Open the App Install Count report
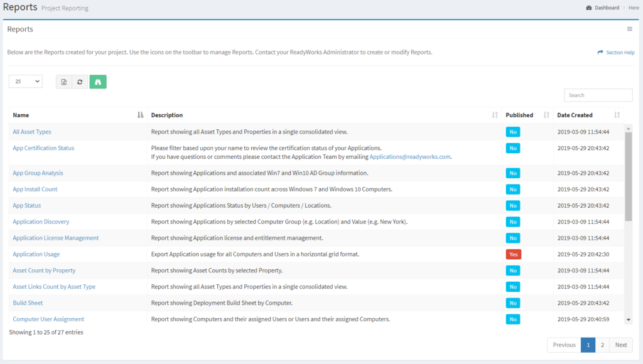The height and width of the screenshot is (364, 643). (x=35, y=189)
